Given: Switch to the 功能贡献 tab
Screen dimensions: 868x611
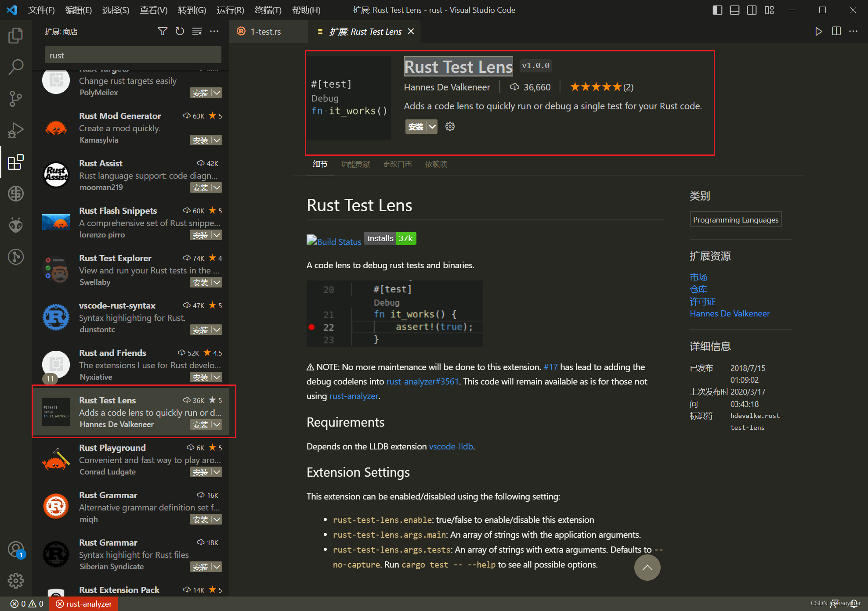Looking at the screenshot, I should point(355,164).
